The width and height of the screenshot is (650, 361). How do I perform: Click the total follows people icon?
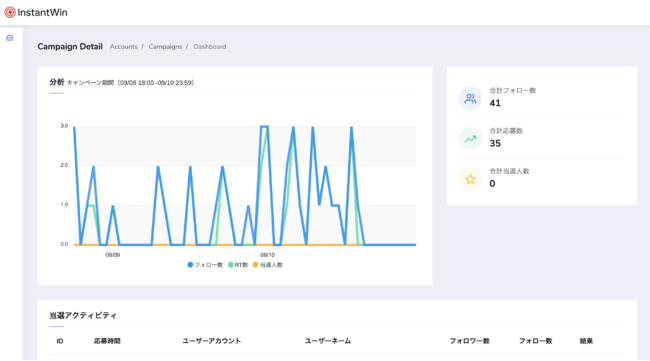pyautogui.click(x=470, y=98)
